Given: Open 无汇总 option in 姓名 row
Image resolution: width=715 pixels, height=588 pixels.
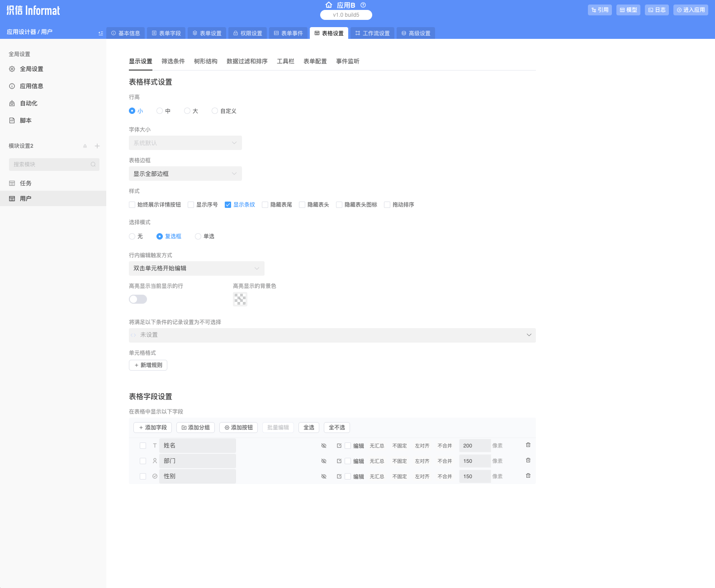Looking at the screenshot, I should pyautogui.click(x=377, y=446).
